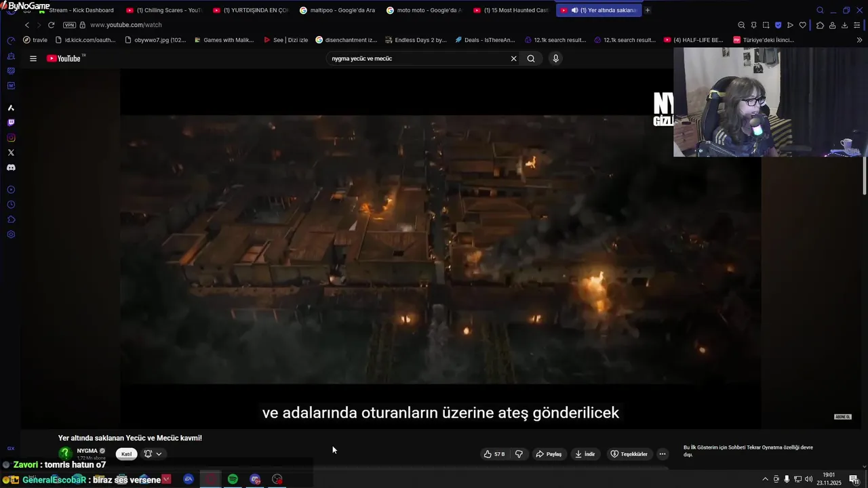Dislike the video with thumbs-down button

[519, 454]
